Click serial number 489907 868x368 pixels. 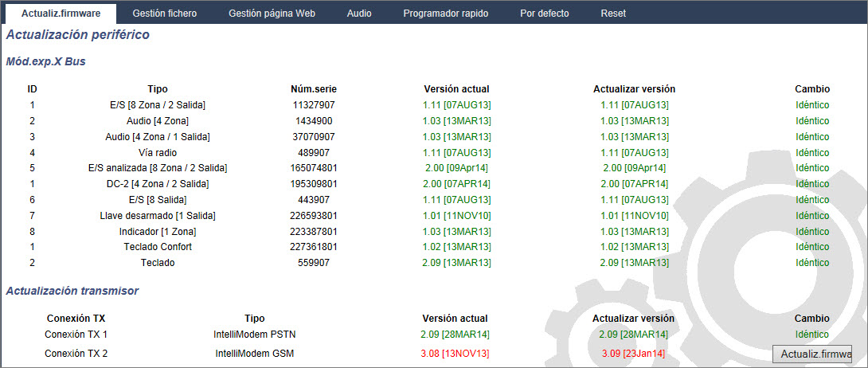(314, 152)
